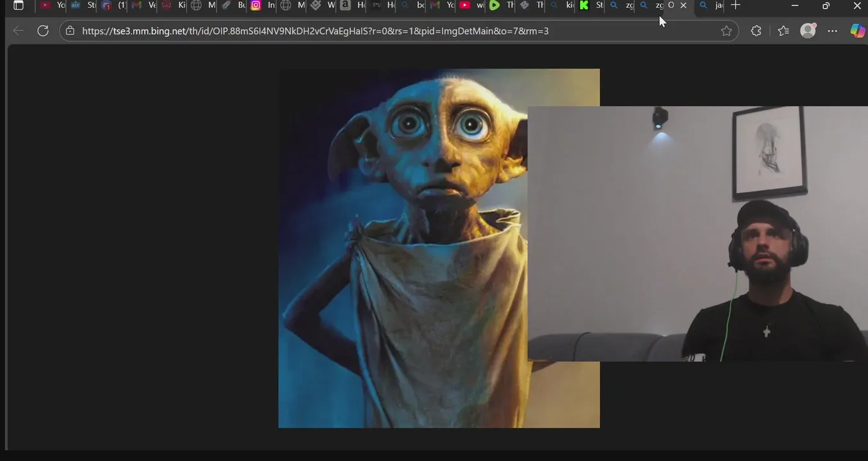This screenshot has height=461, width=868.
Task: Open the green K 'St' tab
Action: pos(591,5)
